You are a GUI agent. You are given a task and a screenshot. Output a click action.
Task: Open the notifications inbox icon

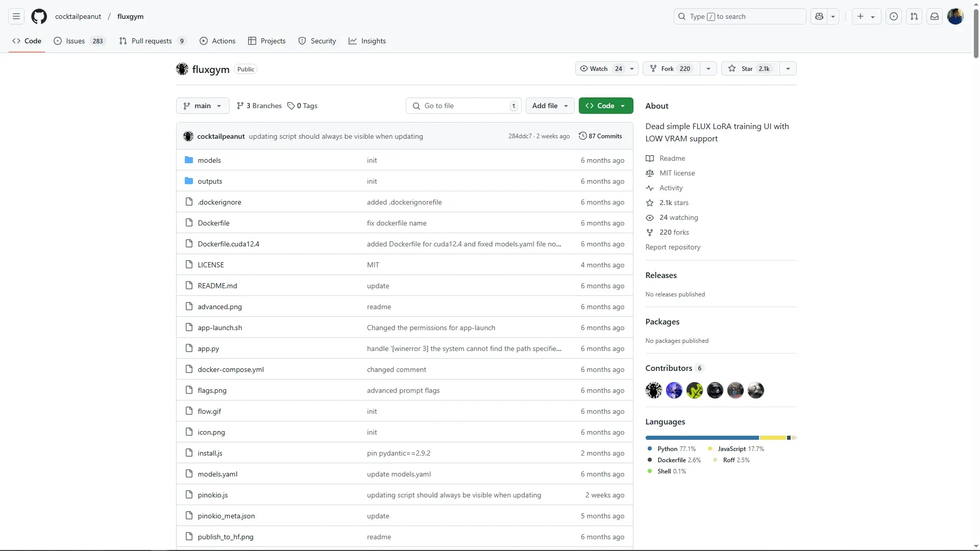tap(935, 16)
